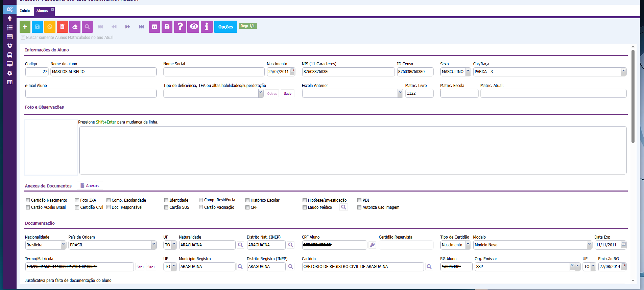Open the Anexos button
644x290 pixels.
click(x=90, y=186)
